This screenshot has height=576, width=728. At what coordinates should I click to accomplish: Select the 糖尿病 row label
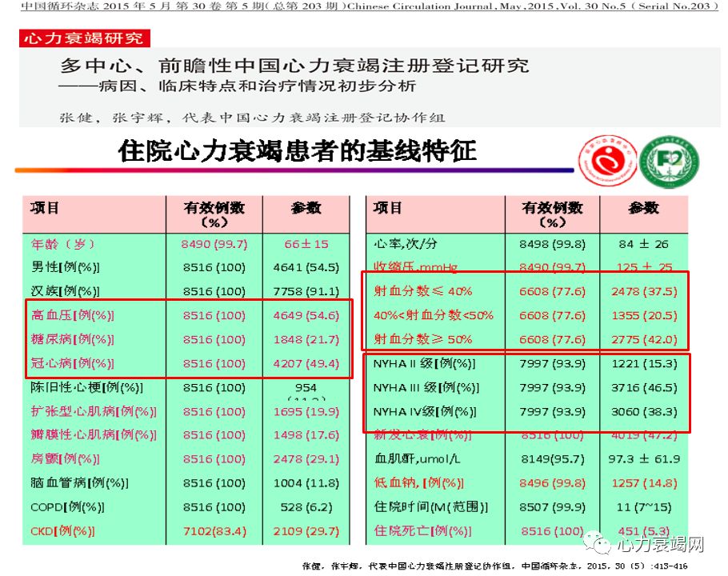(72, 339)
